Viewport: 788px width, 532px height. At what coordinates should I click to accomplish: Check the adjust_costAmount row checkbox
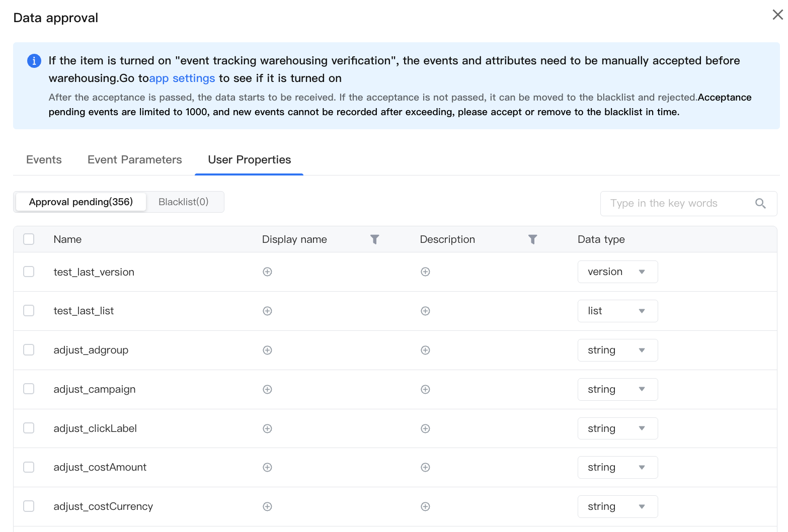coord(29,467)
